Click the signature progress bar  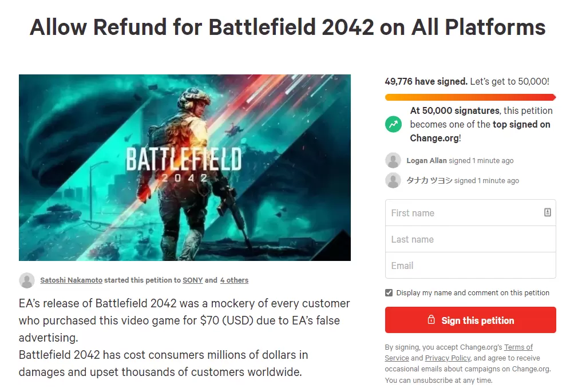tap(470, 97)
